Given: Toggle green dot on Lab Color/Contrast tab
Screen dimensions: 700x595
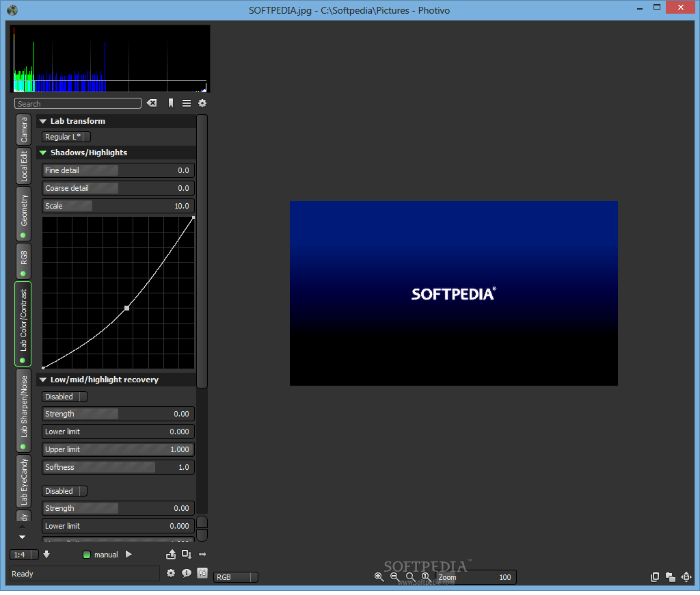Looking at the screenshot, I should click(23, 360).
